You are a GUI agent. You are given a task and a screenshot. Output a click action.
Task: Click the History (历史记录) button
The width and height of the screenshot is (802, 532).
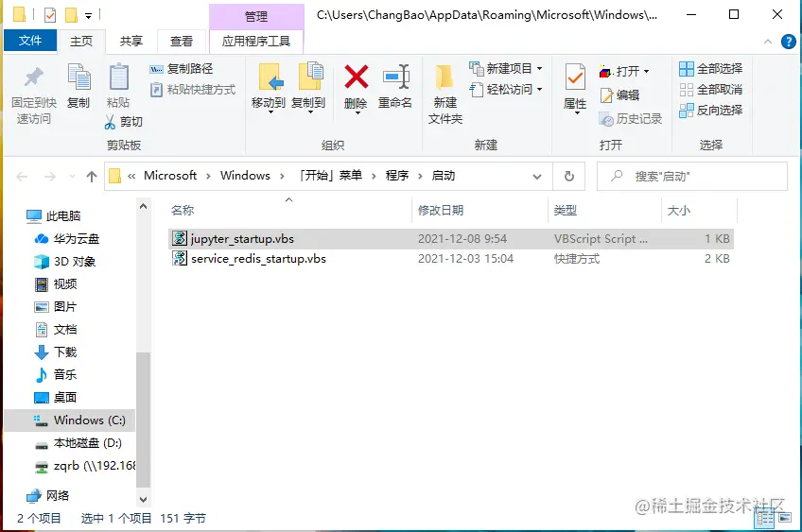(631, 118)
